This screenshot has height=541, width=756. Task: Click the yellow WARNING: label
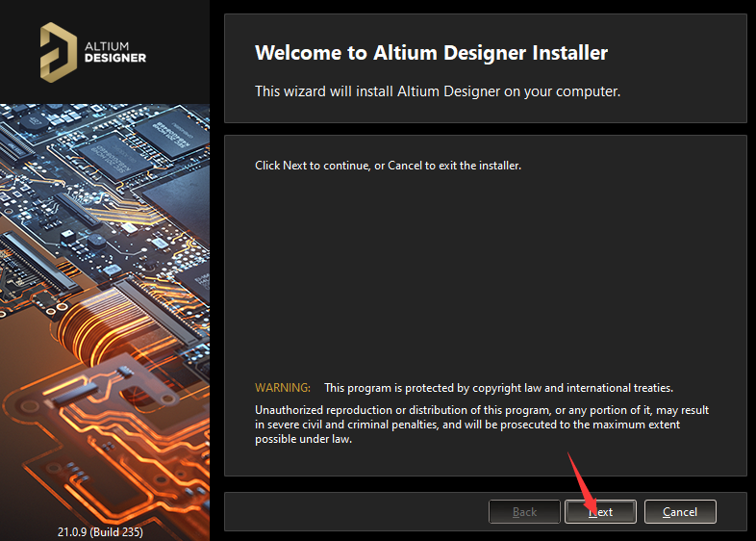283,388
